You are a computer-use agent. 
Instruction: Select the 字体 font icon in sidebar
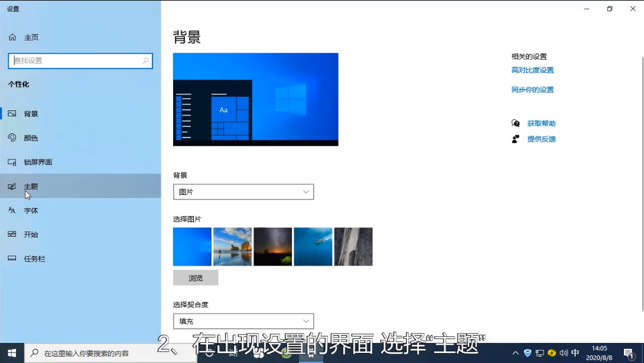12,210
